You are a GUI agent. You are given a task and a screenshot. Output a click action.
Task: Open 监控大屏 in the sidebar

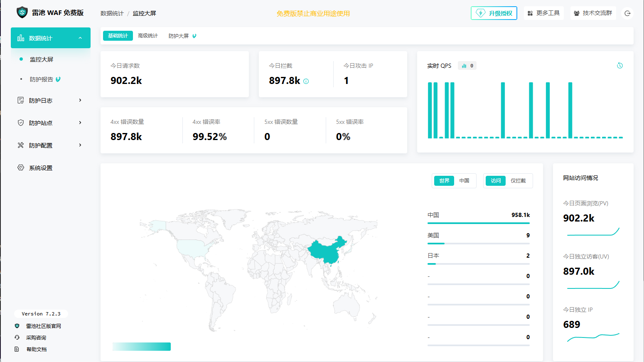pyautogui.click(x=42, y=59)
